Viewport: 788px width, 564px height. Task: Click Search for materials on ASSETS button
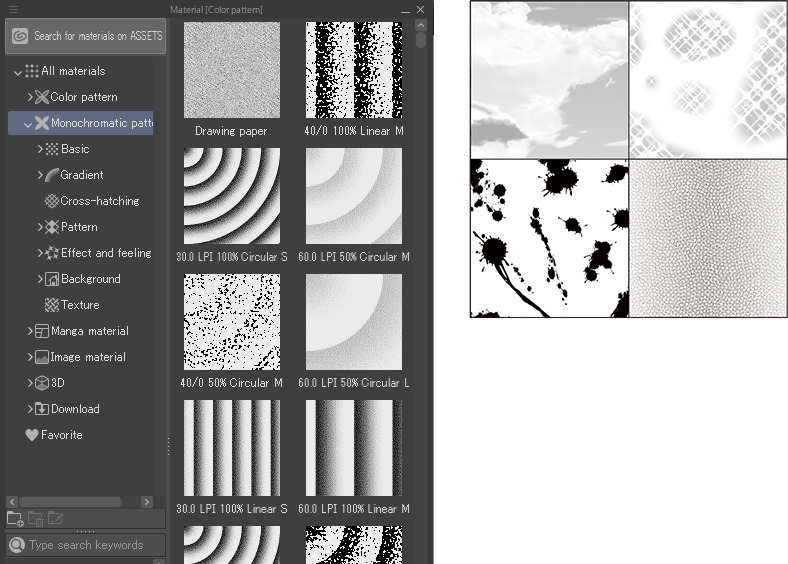point(85,36)
